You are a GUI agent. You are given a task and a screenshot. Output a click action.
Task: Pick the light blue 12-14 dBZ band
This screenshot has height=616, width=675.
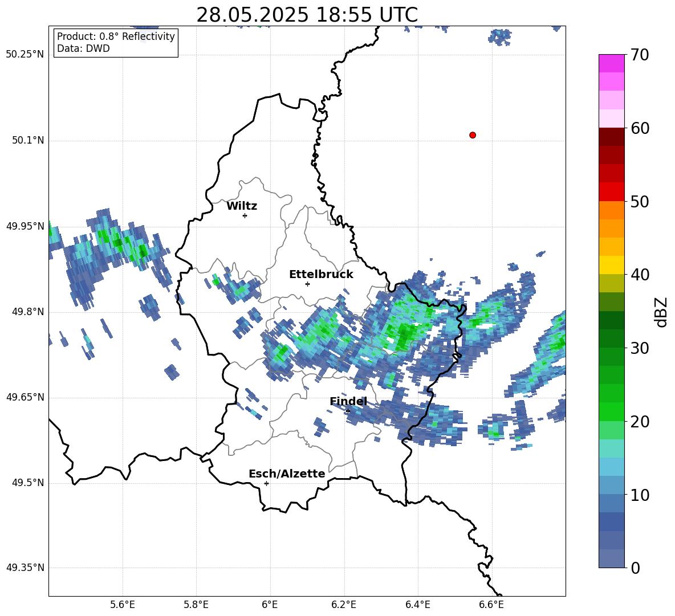(611, 467)
